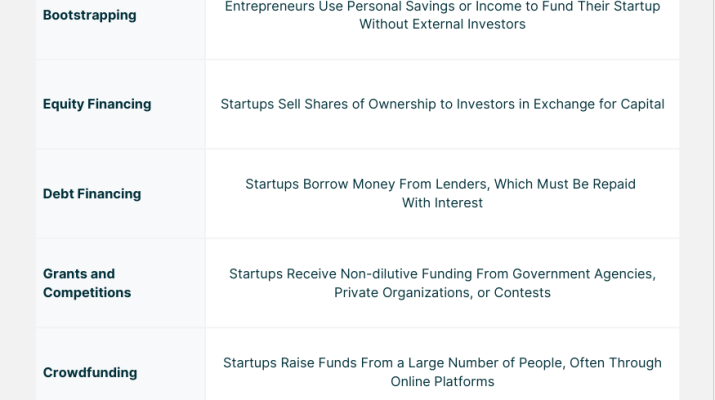715x400 pixels.
Task: Click the 'Online Platforms' text line
Action: point(442,382)
